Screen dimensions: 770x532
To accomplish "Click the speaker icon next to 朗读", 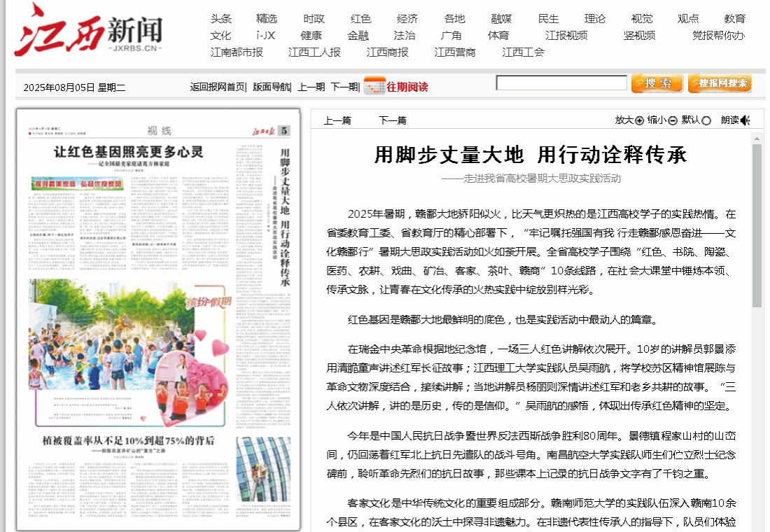I will click(745, 120).
